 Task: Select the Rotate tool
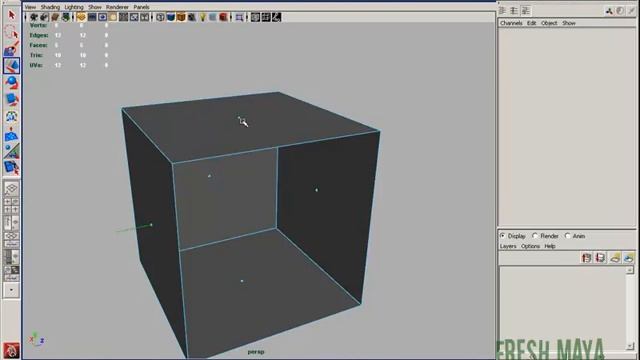(11, 83)
